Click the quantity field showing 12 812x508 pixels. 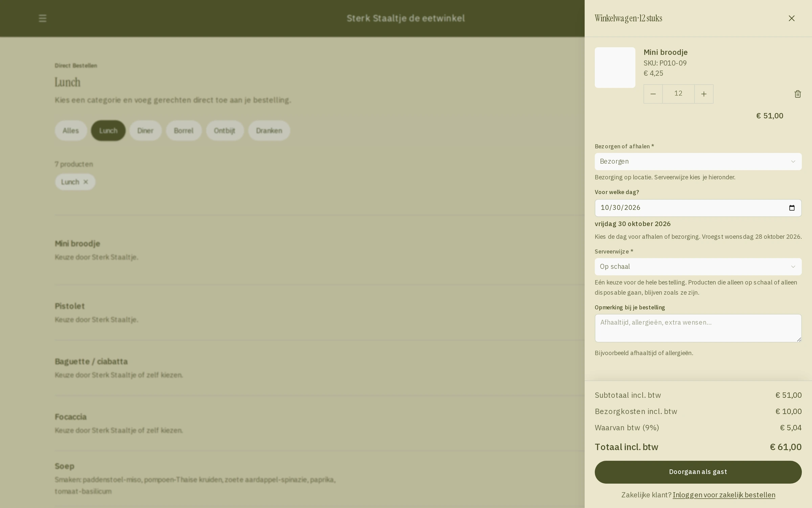[678, 94]
